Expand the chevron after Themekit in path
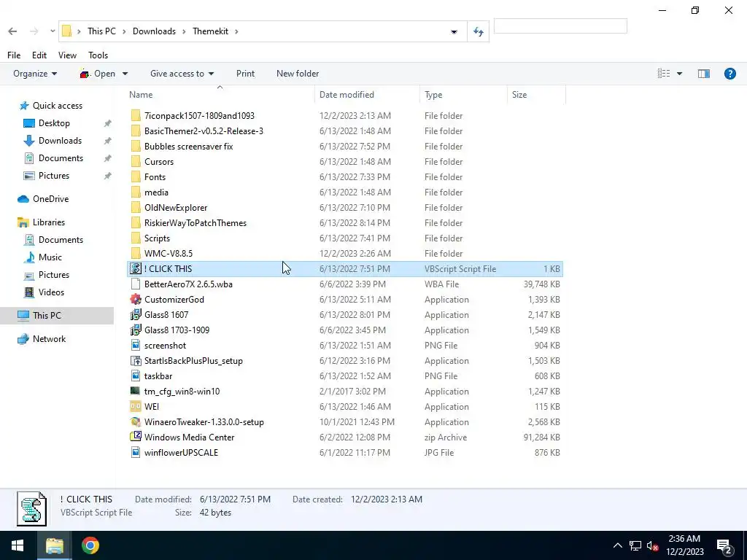 [236, 31]
